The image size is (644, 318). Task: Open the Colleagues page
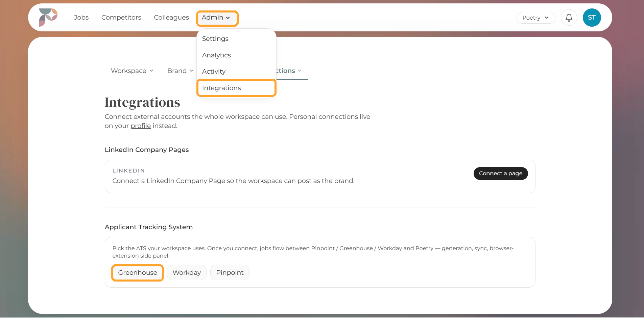[x=171, y=18]
